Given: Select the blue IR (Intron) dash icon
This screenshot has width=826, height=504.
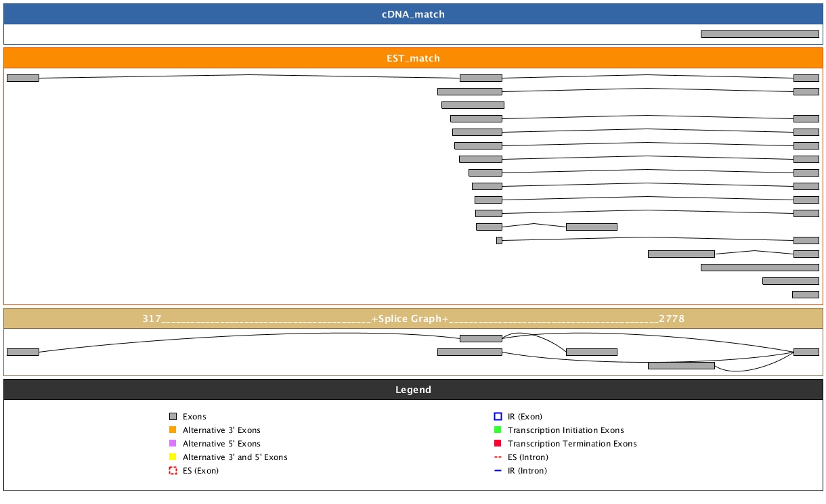Looking at the screenshot, I should click(498, 471).
